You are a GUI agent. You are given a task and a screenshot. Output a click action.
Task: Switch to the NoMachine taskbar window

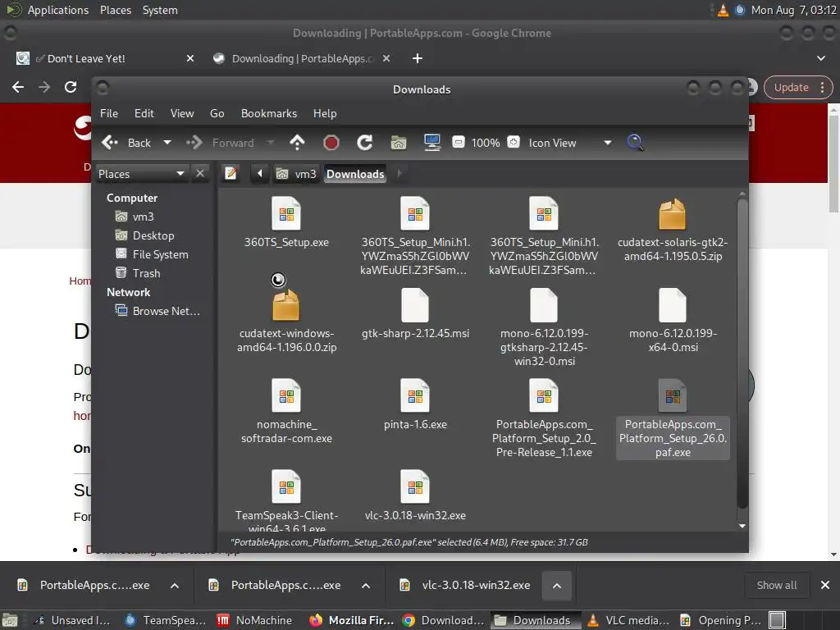256,620
